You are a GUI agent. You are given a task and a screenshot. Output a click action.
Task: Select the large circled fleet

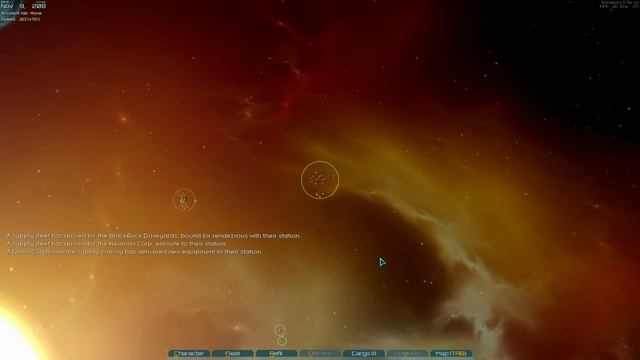pos(320,180)
